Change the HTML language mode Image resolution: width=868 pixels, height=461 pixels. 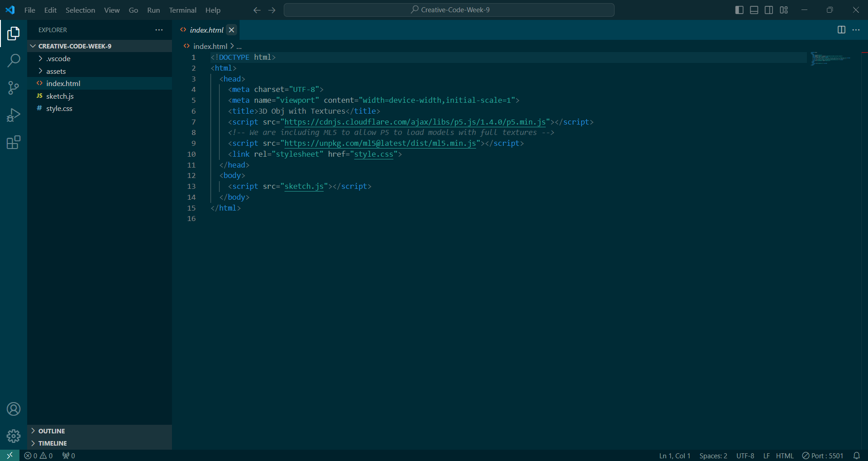tap(785, 456)
